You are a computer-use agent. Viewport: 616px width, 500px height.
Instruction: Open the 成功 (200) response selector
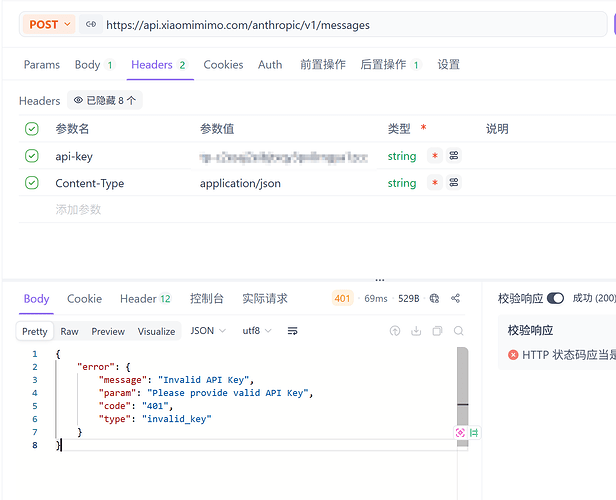(594, 298)
